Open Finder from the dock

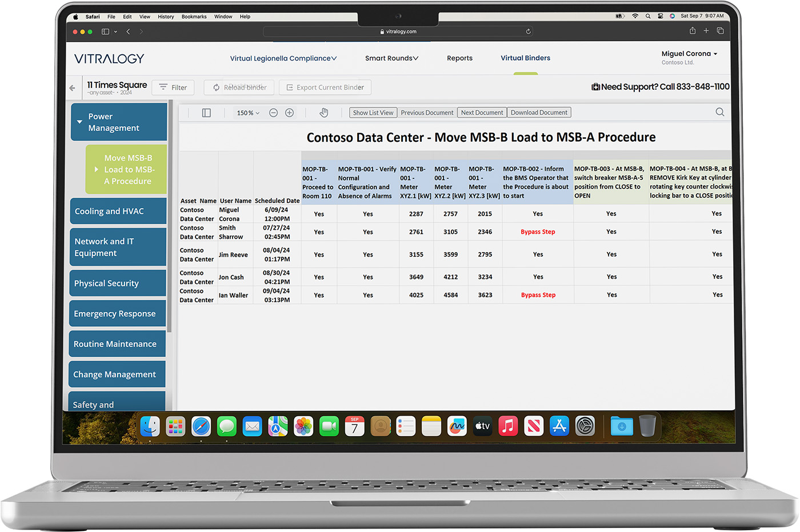click(150, 426)
